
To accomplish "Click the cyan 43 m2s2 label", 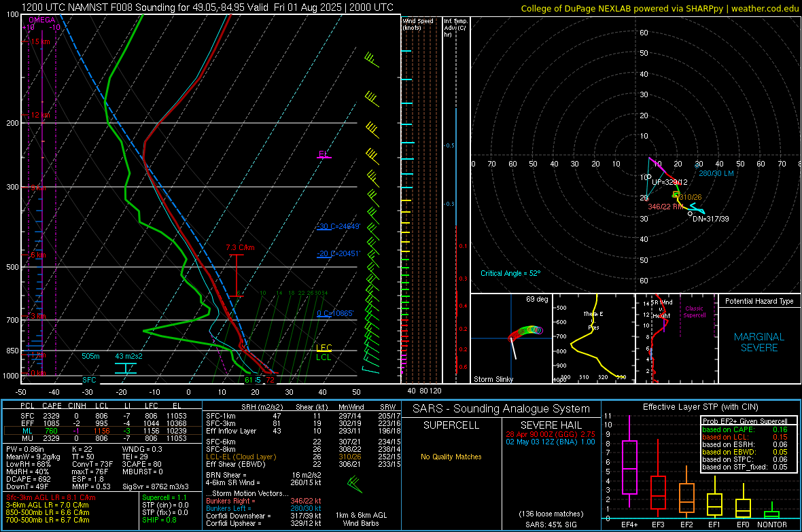I will 129,356.
